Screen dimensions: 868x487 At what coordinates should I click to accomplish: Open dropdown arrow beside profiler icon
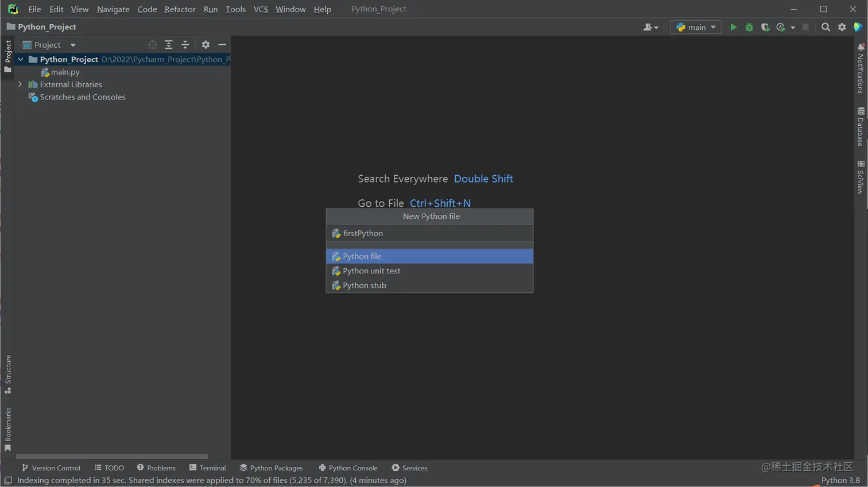pyautogui.click(x=793, y=27)
